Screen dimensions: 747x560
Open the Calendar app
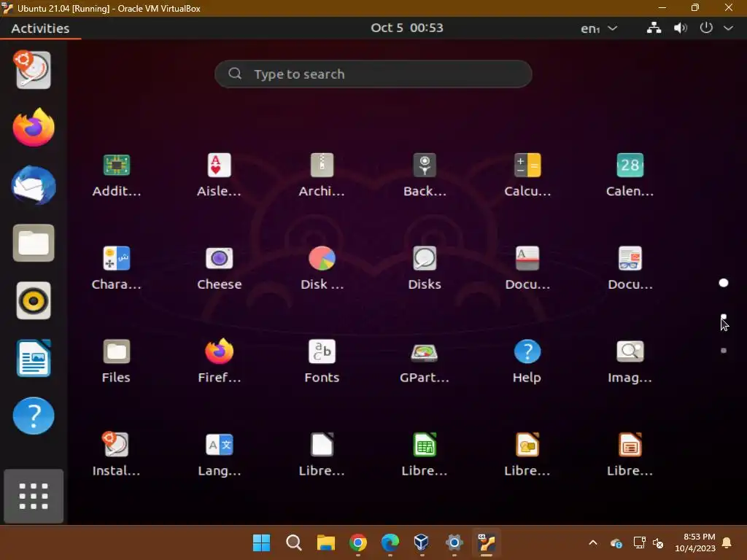[x=630, y=175]
